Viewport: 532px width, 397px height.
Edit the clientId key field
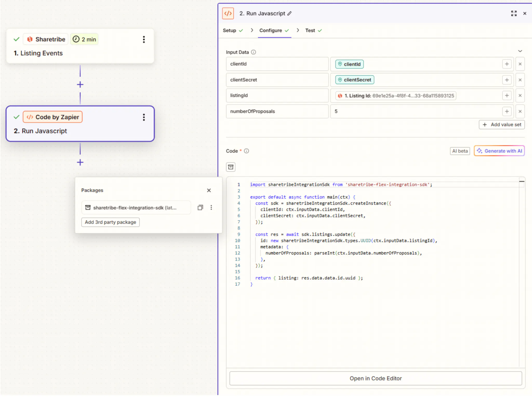click(277, 64)
